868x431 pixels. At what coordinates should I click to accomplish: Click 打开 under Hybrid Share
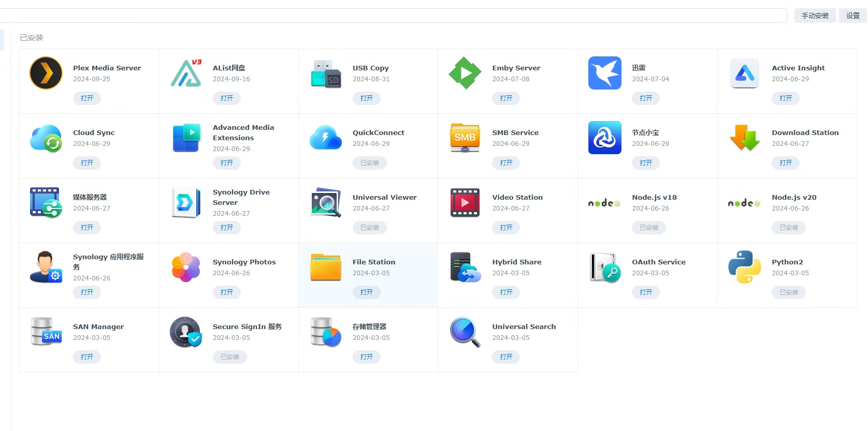point(506,292)
